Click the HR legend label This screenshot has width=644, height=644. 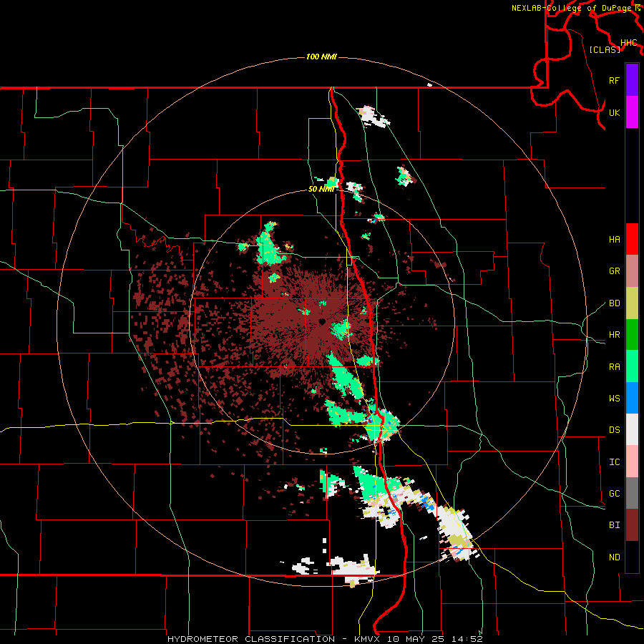[614, 335]
